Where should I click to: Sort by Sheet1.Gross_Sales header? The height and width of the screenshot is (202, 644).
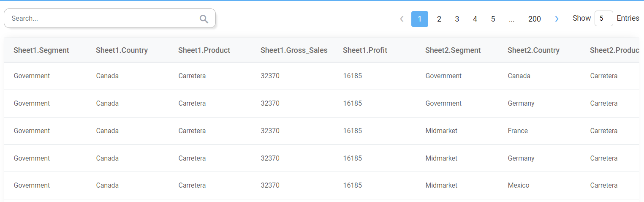point(294,50)
